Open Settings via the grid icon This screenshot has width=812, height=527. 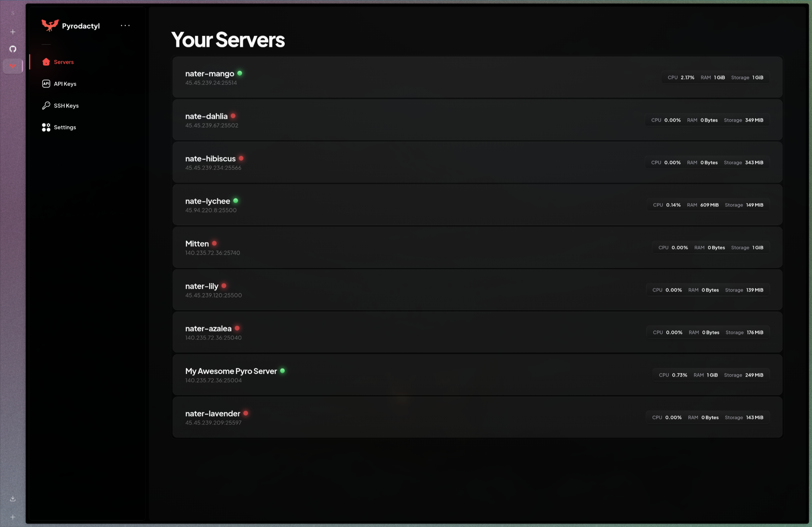click(46, 127)
